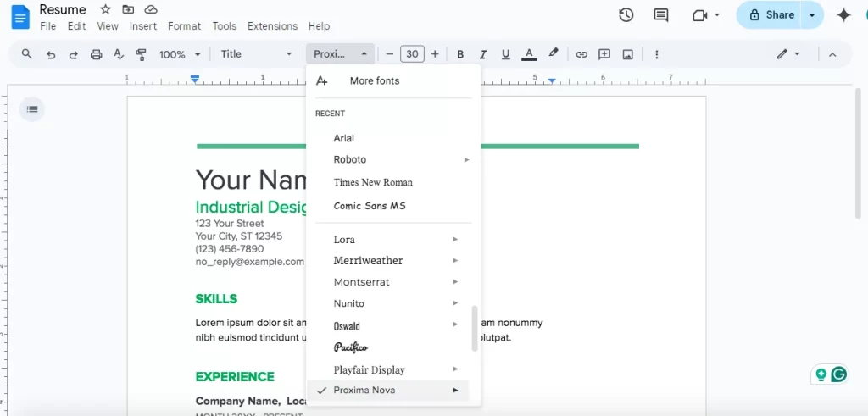
Task: Star the Resume document
Action: [x=105, y=8]
